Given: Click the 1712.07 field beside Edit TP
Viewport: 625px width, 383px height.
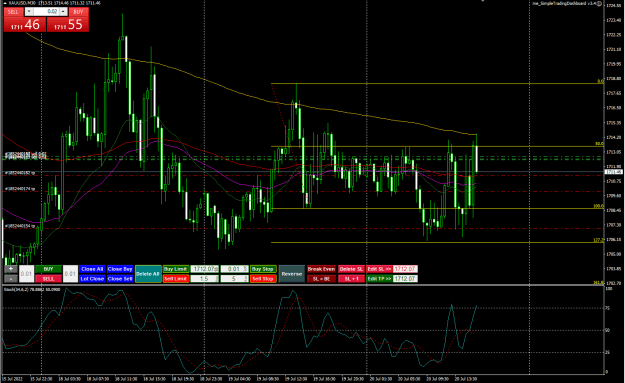Looking at the screenshot, I should (405, 279).
